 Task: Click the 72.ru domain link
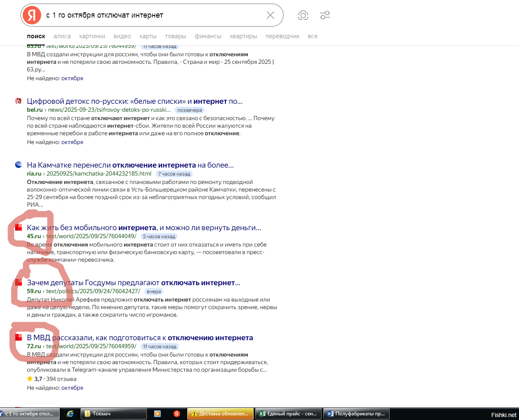34,346
